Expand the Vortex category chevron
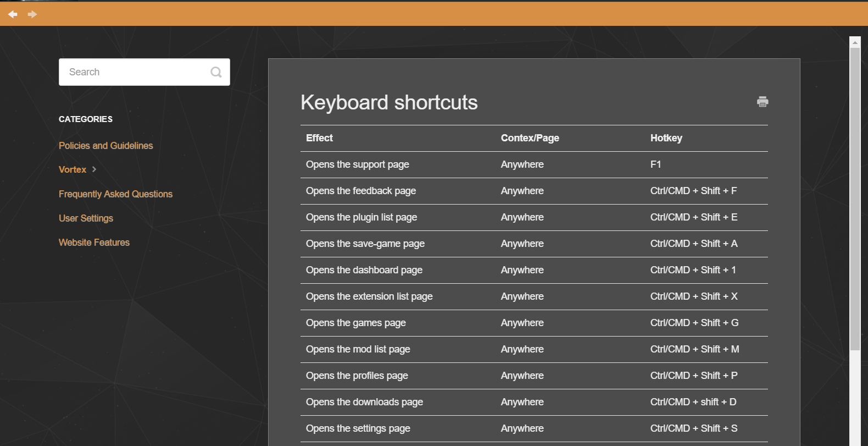The width and height of the screenshot is (868, 446). [x=94, y=169]
